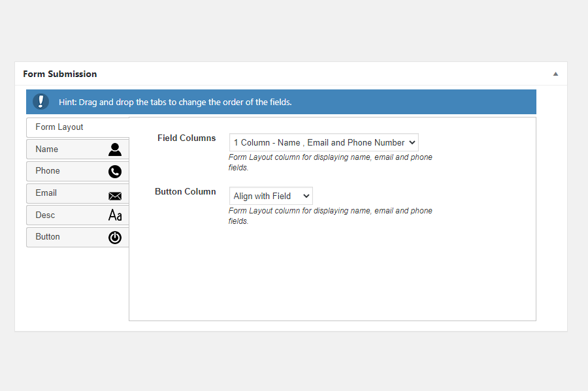
Task: Select the Desc tab label
Action: point(45,215)
